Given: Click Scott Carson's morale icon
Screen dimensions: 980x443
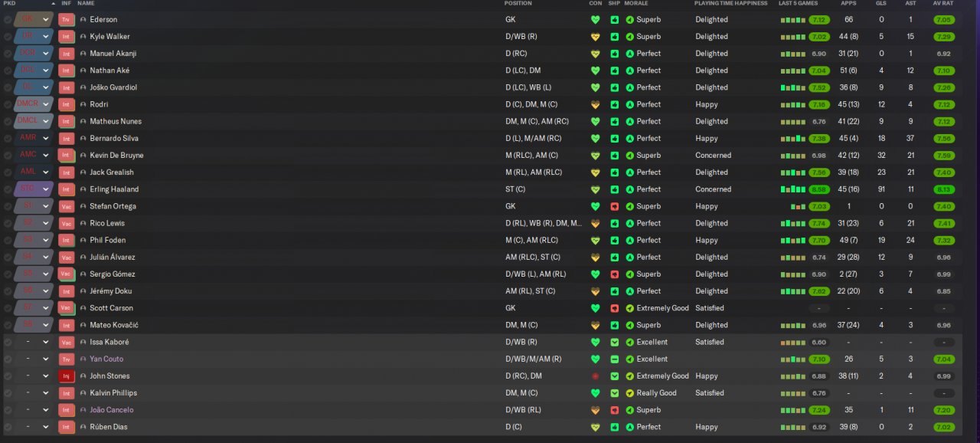Looking at the screenshot, I should point(630,308).
